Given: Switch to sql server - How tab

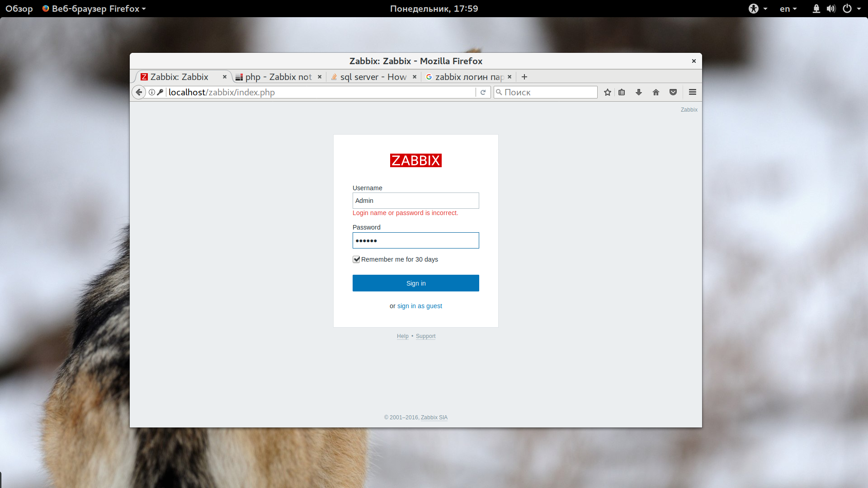Looking at the screenshot, I should [x=373, y=77].
